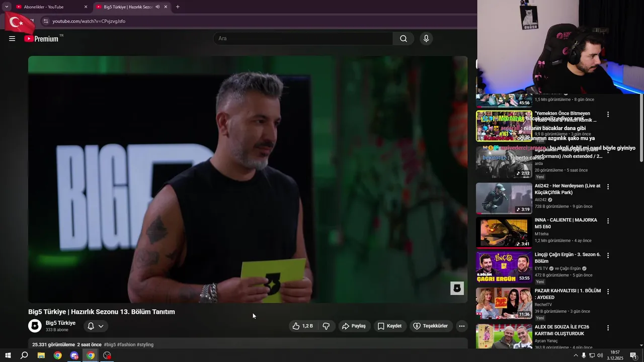
Task: Click RechelTV channel name
Action: point(543,305)
